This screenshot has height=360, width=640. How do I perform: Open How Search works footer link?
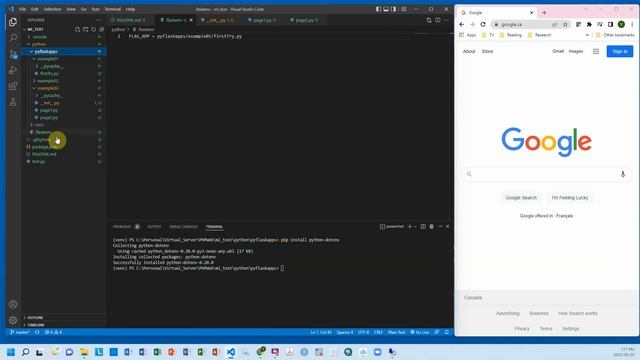pyautogui.click(x=578, y=313)
